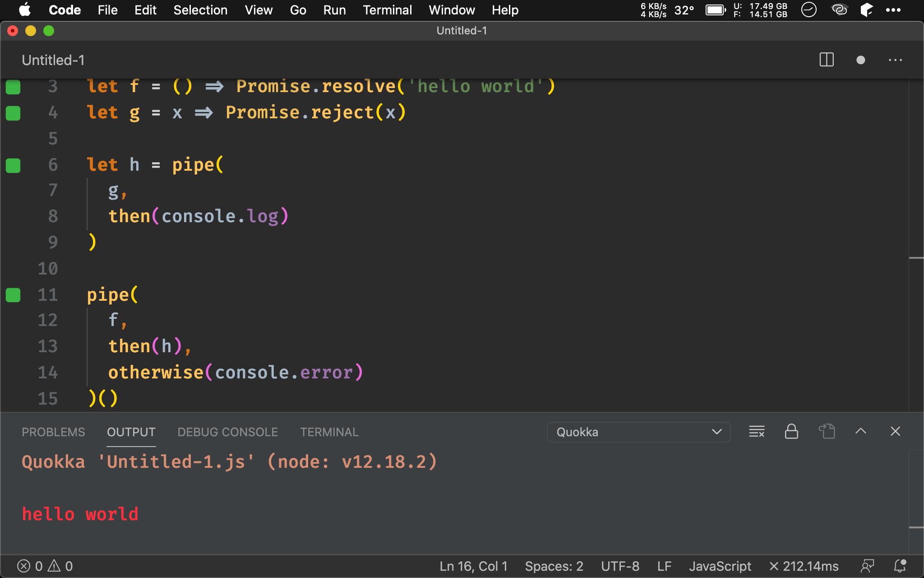
Task: Click Ln 16, Col 1 status item
Action: pyautogui.click(x=473, y=566)
